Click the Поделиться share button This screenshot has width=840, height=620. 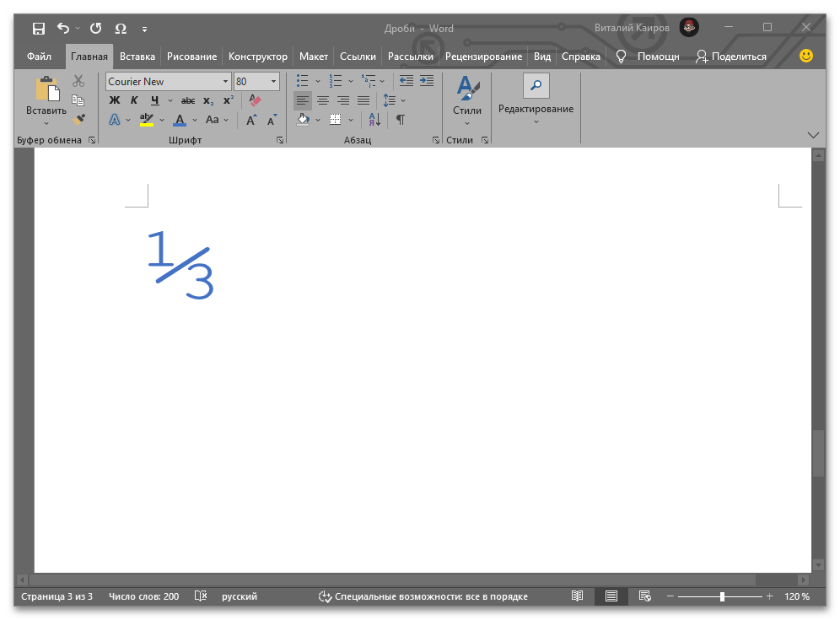point(730,57)
